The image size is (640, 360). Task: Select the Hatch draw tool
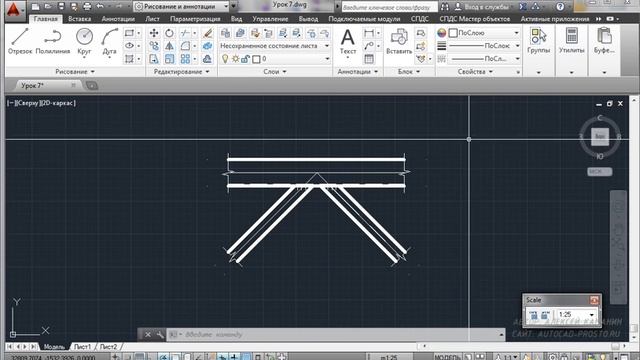point(129,59)
